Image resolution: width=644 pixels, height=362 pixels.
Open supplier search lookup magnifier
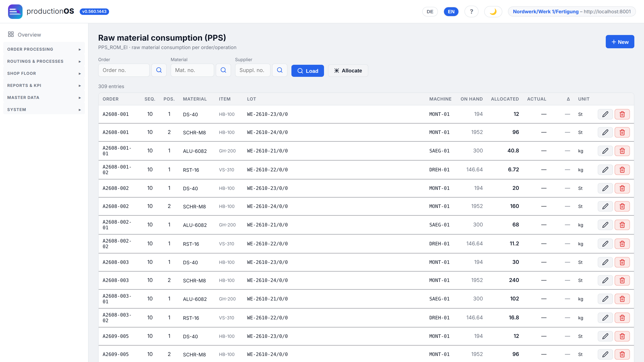(x=280, y=70)
